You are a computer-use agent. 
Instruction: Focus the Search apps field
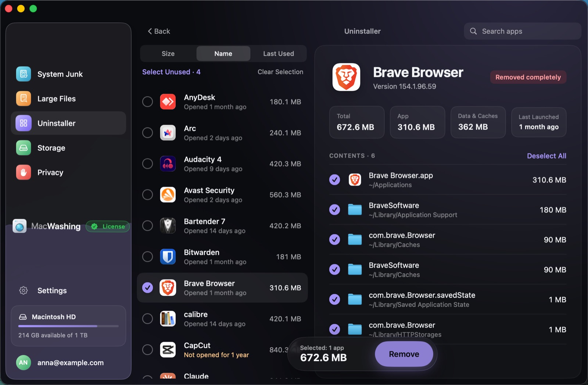pyautogui.click(x=523, y=31)
